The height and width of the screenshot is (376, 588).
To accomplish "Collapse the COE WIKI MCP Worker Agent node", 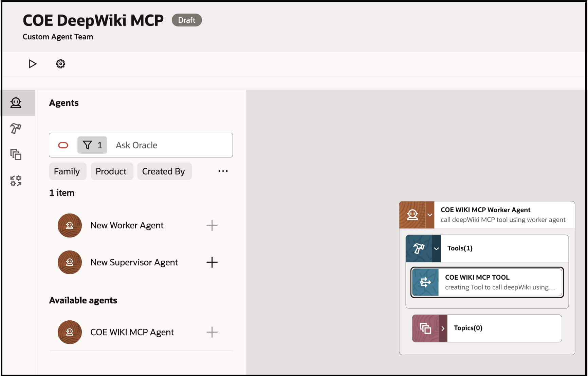I will point(430,214).
